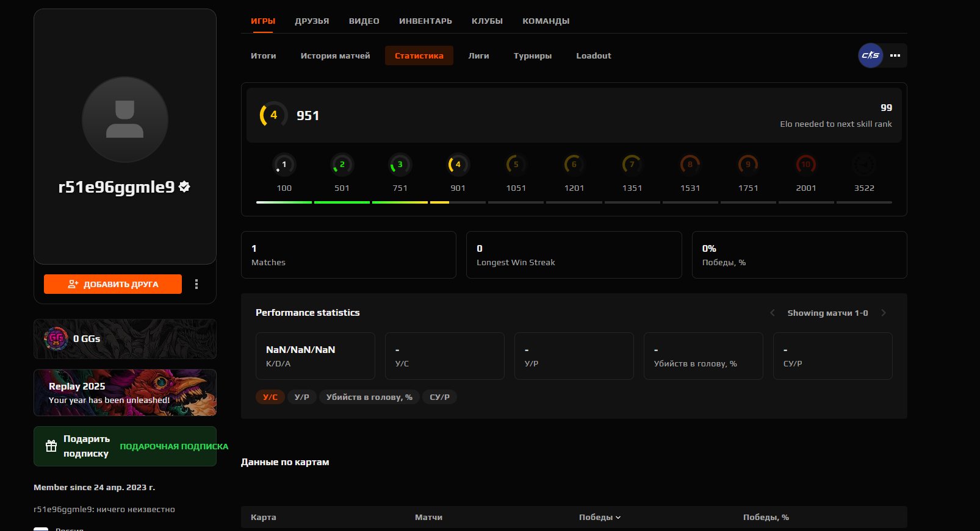Image resolution: width=980 pixels, height=531 pixels.
Task: Go to next matches page arrow
Action: pos(883,313)
